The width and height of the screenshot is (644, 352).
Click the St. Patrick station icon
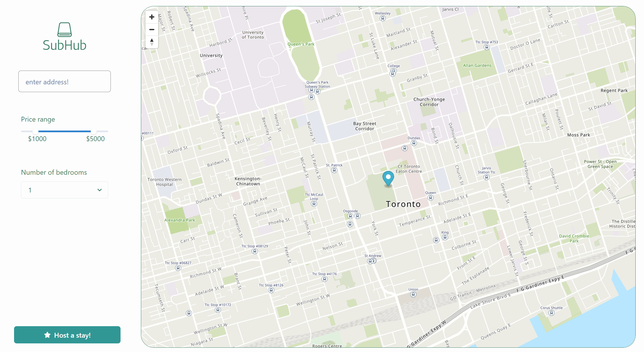pos(334,170)
